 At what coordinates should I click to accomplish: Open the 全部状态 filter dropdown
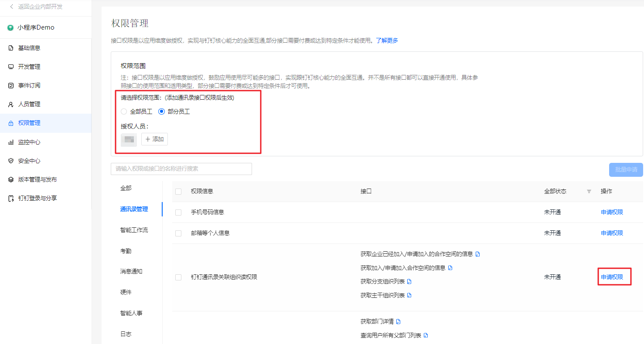click(589, 191)
